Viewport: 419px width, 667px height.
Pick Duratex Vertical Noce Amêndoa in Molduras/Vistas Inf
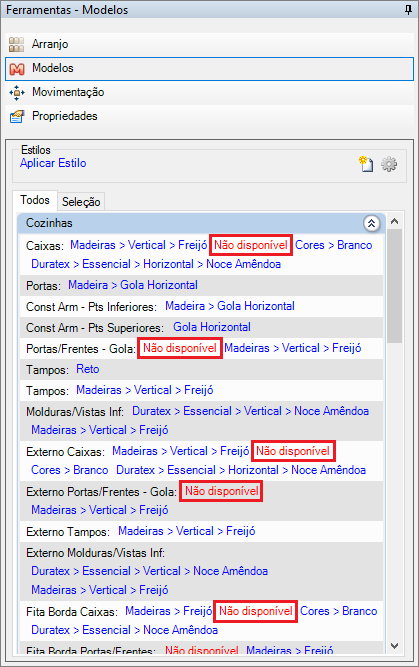251,411
